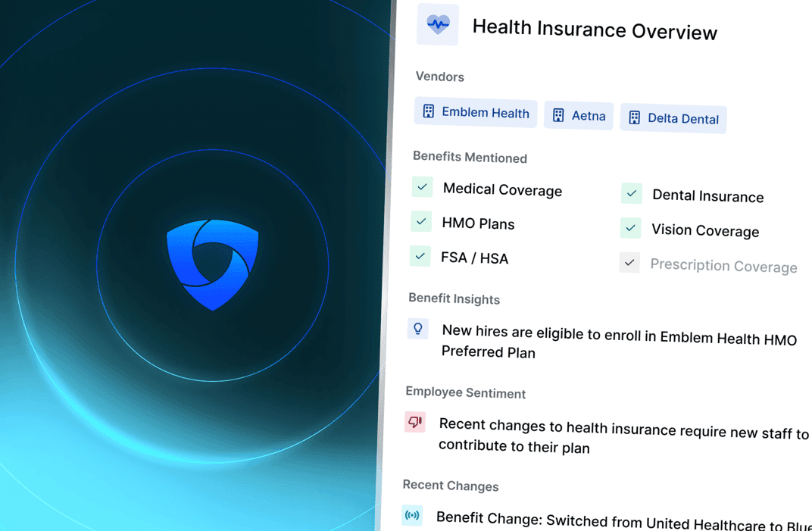The image size is (812, 531).
Task: Enable the greyed Prescription Coverage checkbox
Action: pyautogui.click(x=629, y=263)
